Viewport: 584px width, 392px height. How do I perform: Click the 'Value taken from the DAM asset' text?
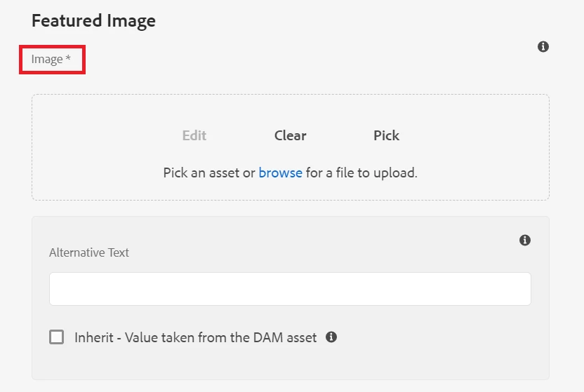(x=239, y=337)
